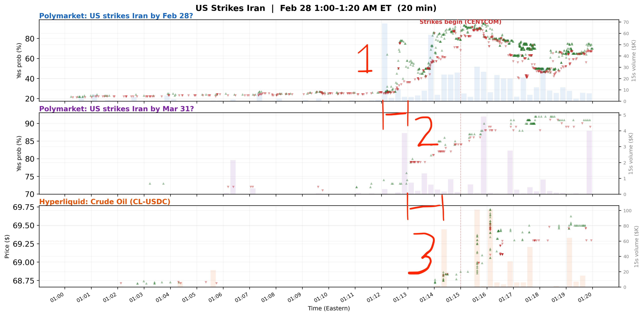Click the 90 tick on the Mar 31 chart
This screenshot has width=644, height=316.
tap(30, 124)
